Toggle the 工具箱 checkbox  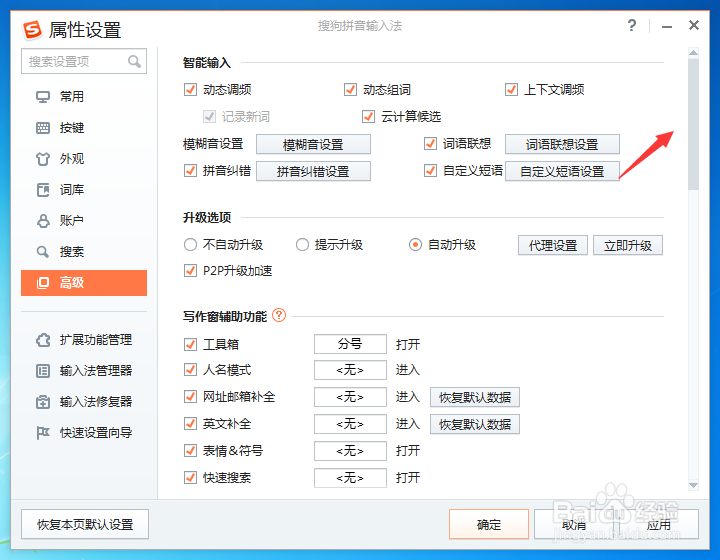[x=190, y=344]
